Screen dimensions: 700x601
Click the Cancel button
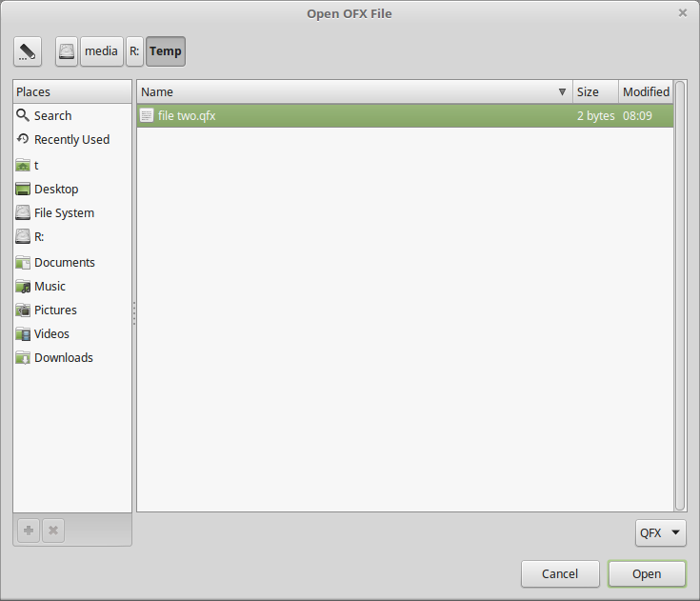(560, 573)
